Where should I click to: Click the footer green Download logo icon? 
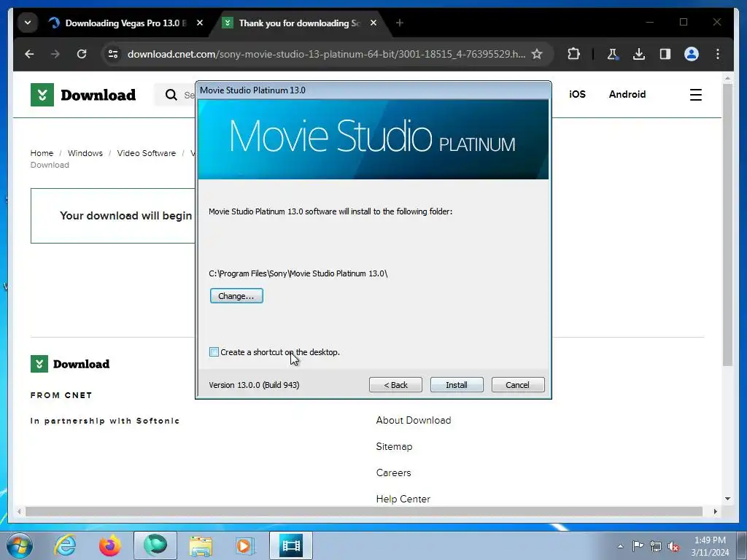(39, 364)
